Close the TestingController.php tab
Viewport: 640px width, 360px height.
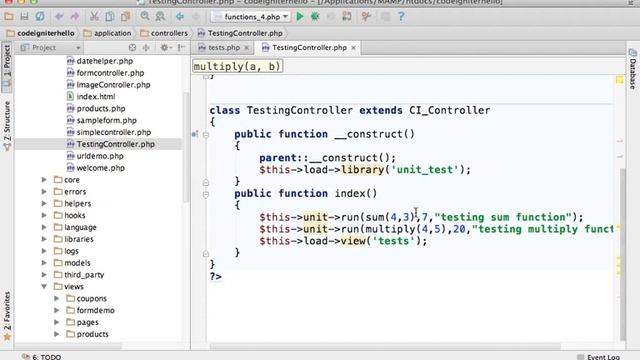(353, 48)
